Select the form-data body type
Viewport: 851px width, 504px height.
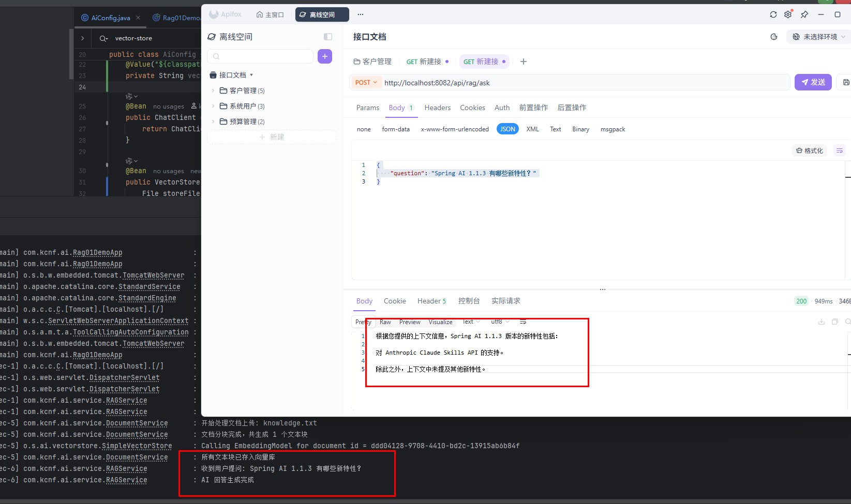396,129
